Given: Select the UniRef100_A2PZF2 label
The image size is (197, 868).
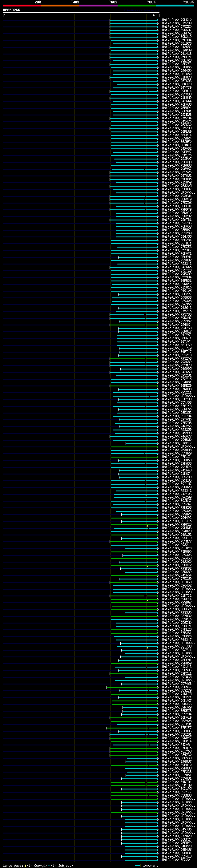Looking at the screenshot, I should [x=177, y=64].
